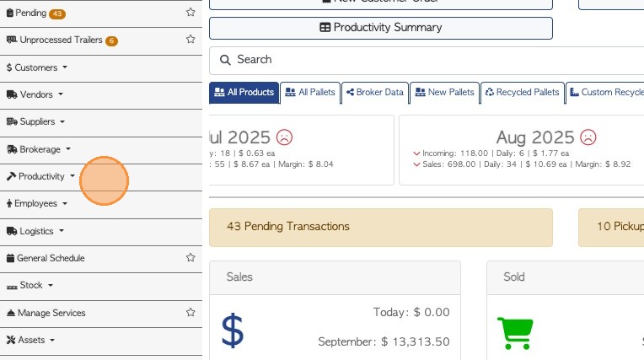Click the blue dollar sign Sales icon

coord(233,330)
